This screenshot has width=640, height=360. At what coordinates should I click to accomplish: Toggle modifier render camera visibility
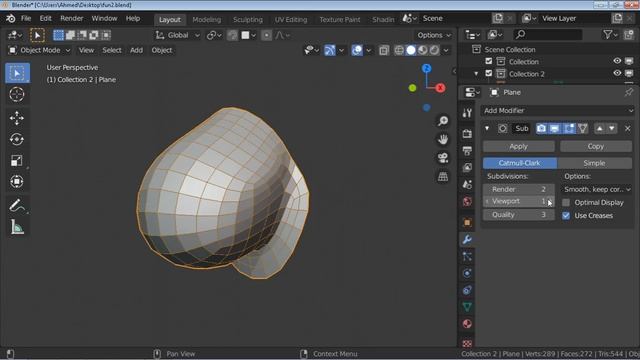(x=541, y=128)
